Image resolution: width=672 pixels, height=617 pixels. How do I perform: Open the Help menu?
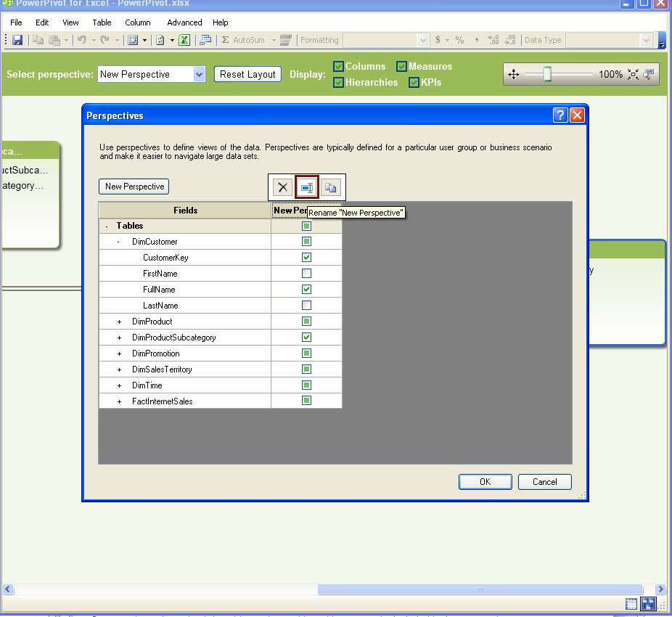(x=221, y=23)
